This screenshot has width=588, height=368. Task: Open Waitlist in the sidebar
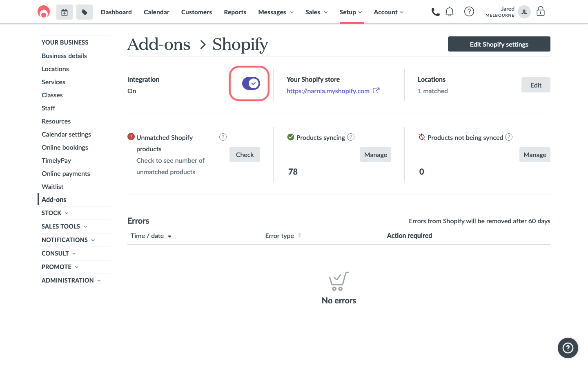pyautogui.click(x=53, y=187)
